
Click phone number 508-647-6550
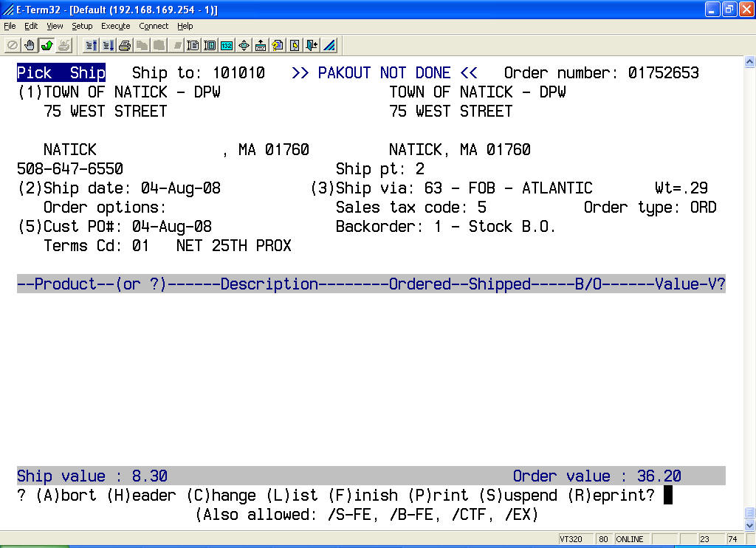(x=70, y=169)
